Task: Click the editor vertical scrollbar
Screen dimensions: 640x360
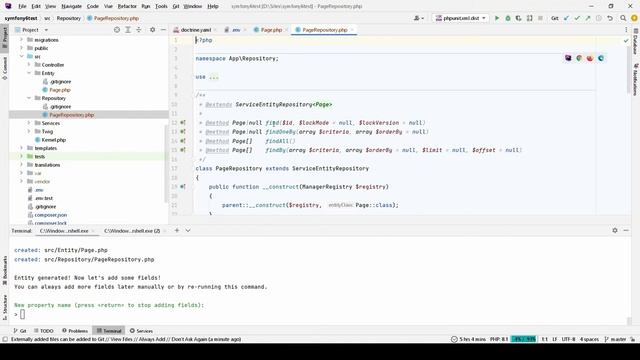Action: pyautogui.click(x=629, y=69)
